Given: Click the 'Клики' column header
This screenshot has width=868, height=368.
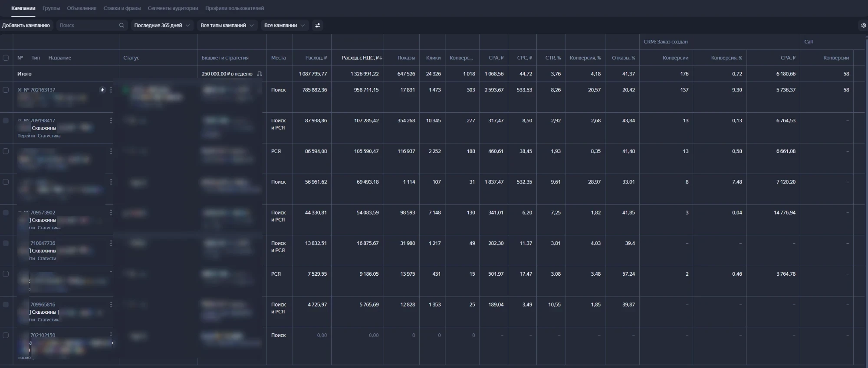Looking at the screenshot, I should coord(433,58).
